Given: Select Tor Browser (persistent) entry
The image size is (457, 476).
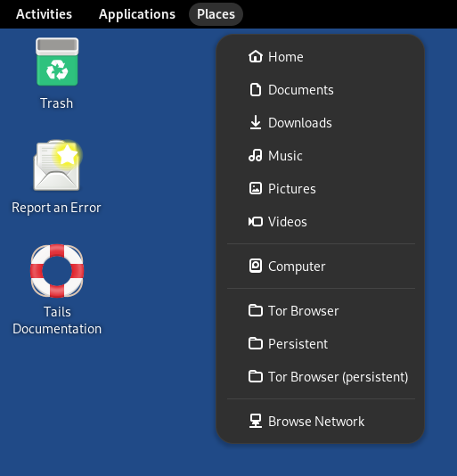Looking at the screenshot, I should pyautogui.click(x=321, y=377).
